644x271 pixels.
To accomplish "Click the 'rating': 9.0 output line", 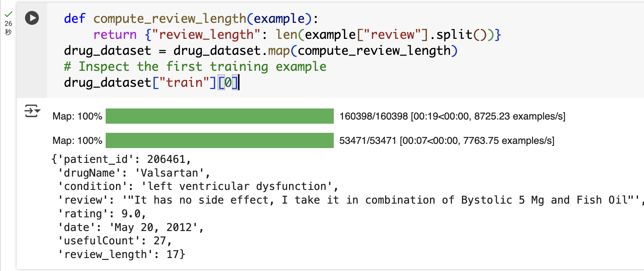I will (x=102, y=214).
